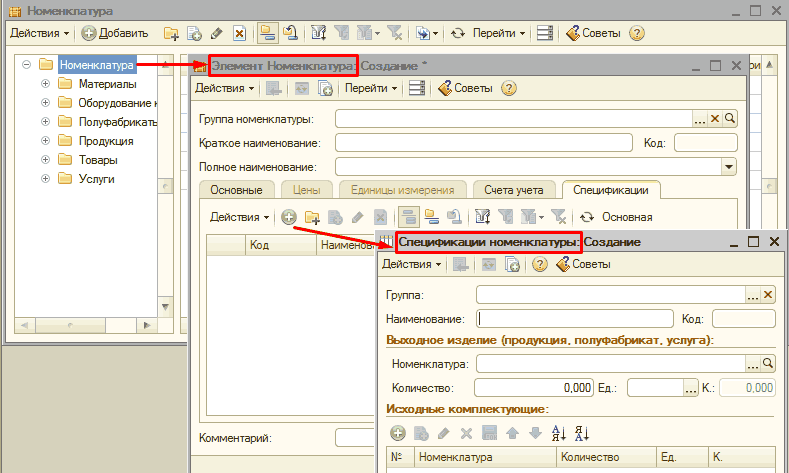Add a new group in main Номенклатура toolbar
789x473 pixels.
(x=171, y=34)
